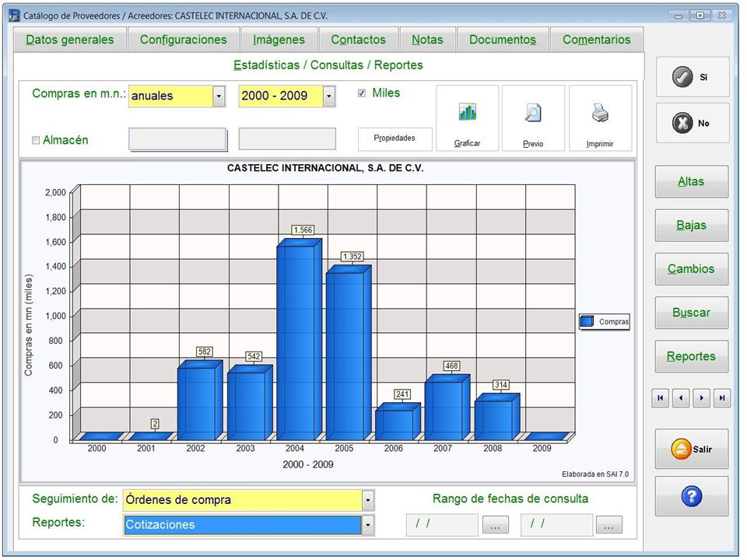The image size is (747, 560).
Task: Click the 314 value label
Action: point(500,385)
